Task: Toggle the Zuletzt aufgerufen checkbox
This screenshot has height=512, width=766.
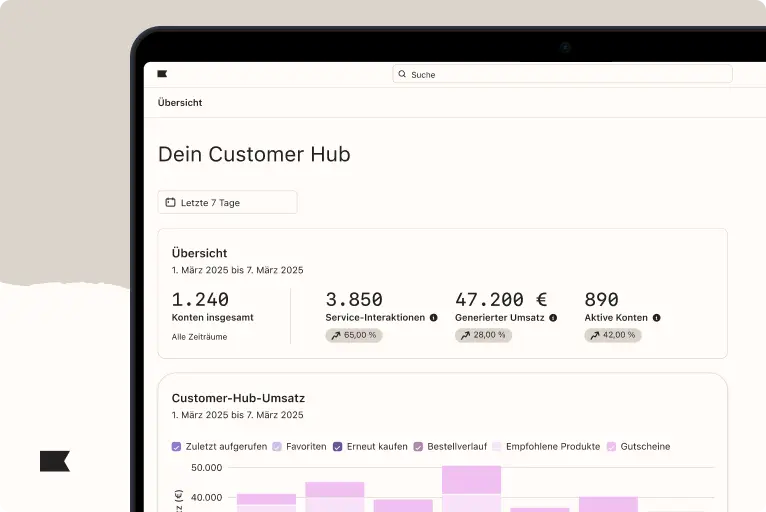Action: click(177, 447)
